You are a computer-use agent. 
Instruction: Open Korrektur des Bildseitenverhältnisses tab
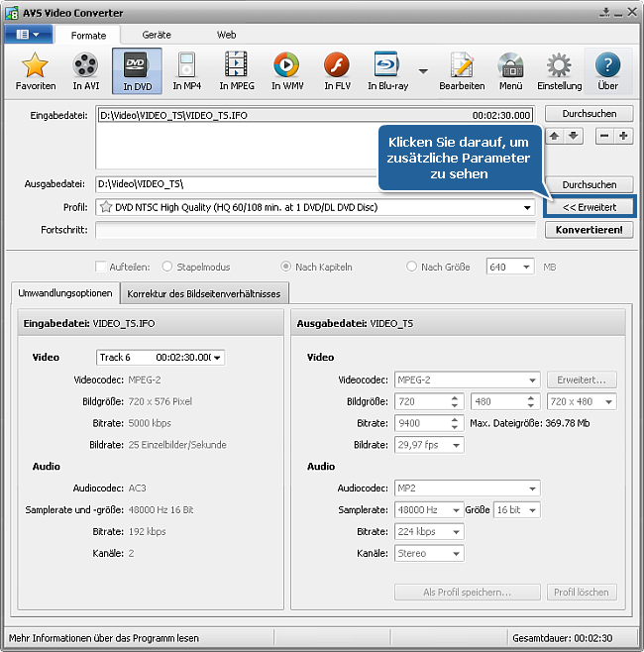[204, 293]
